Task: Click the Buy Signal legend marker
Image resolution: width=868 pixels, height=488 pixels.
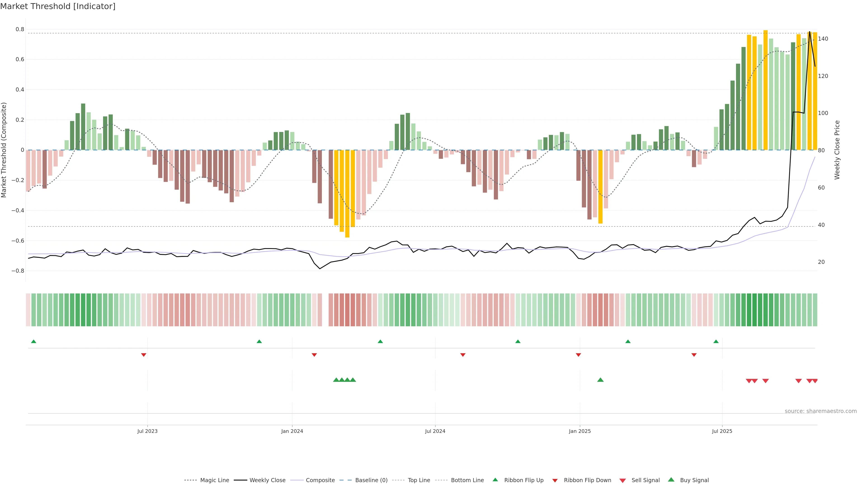Action: click(671, 480)
